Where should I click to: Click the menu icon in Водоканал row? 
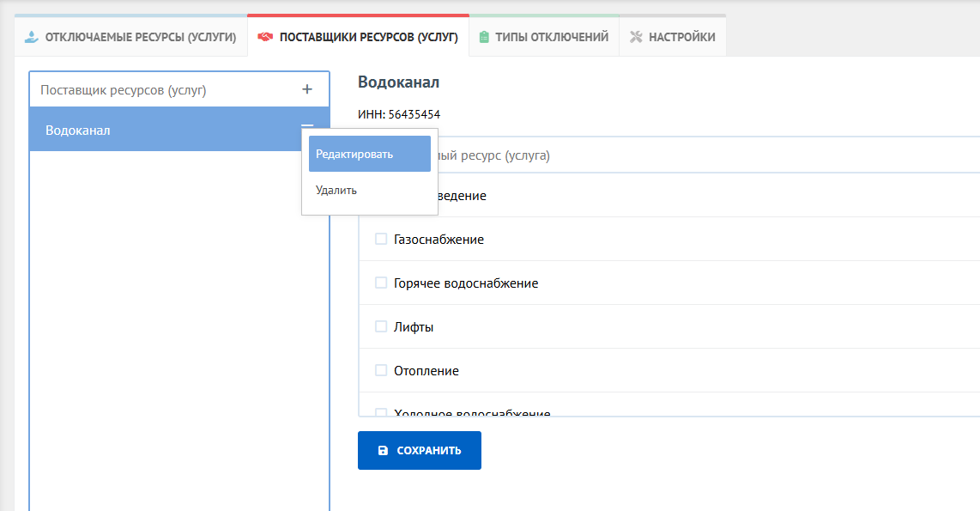pos(307,125)
